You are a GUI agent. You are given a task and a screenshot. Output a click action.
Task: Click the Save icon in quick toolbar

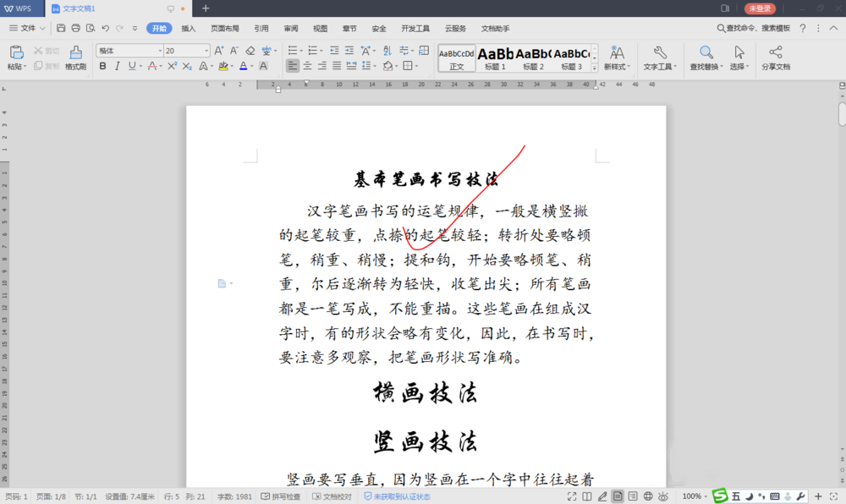61,28
